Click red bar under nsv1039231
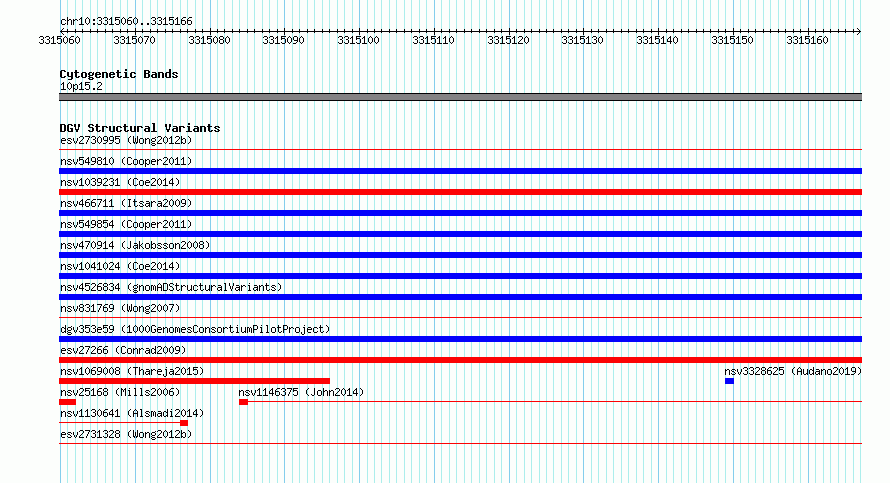This screenshot has width=890, height=483. [460, 192]
